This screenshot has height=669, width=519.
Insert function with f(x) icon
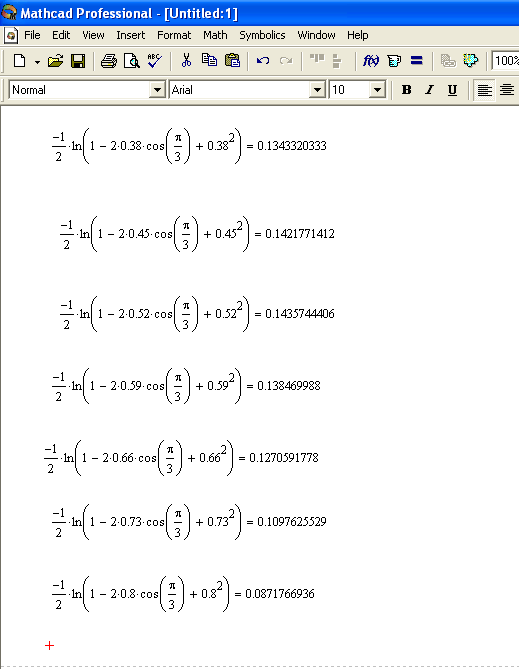[370, 61]
